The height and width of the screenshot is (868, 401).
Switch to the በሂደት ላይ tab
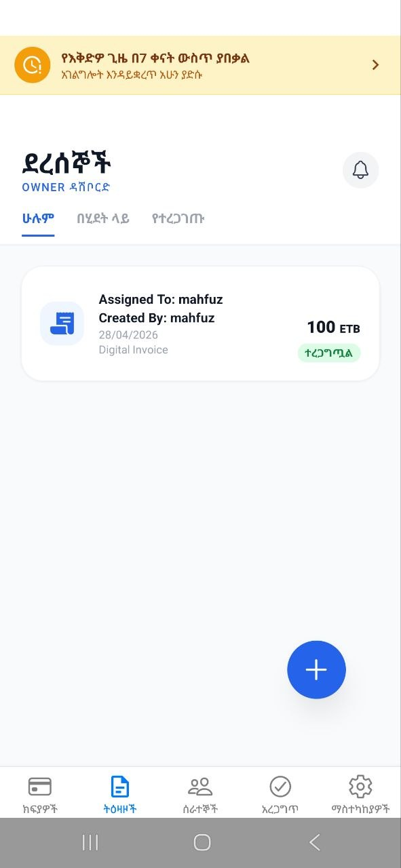(104, 218)
